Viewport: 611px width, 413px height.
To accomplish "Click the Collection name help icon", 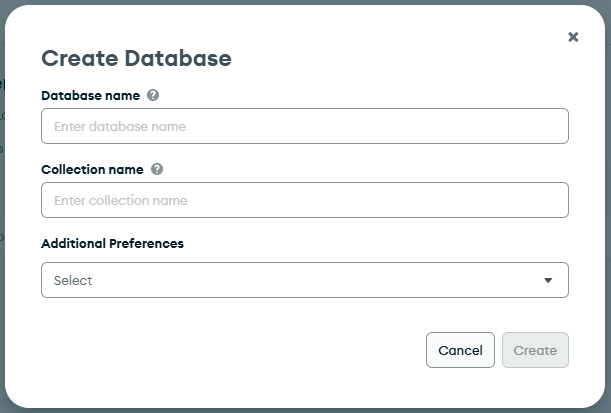I will [x=157, y=170].
